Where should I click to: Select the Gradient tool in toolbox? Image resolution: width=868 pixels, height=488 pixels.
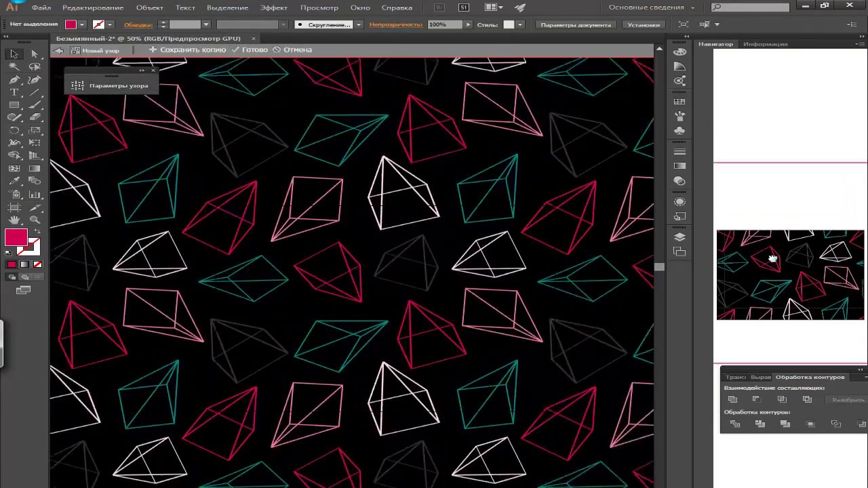pos(35,168)
